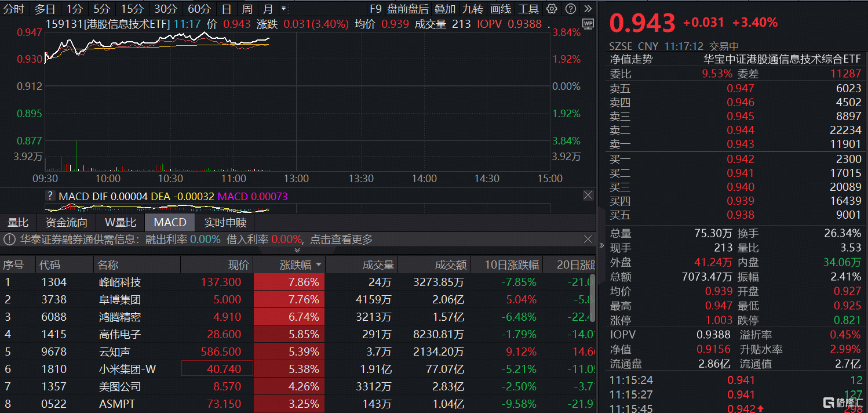Viewport: 868px width, 413px height.
Task: Expand panel with double chevron below banner
Action: pos(297,250)
